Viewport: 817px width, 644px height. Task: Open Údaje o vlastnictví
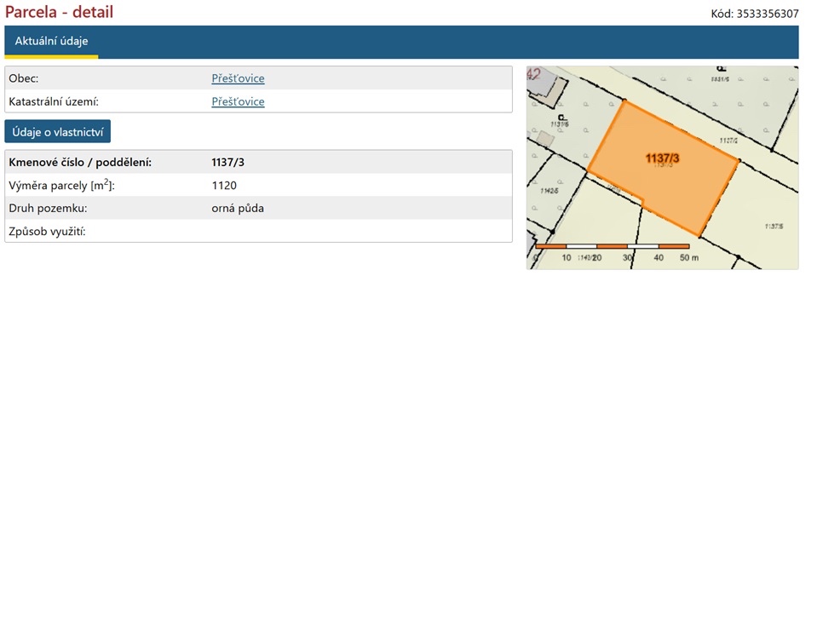pos(57,132)
